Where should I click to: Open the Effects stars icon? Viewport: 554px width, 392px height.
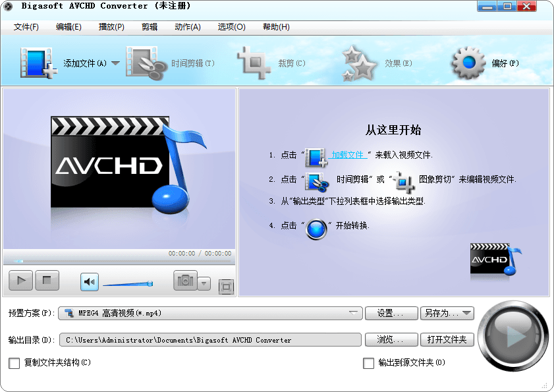click(x=360, y=64)
